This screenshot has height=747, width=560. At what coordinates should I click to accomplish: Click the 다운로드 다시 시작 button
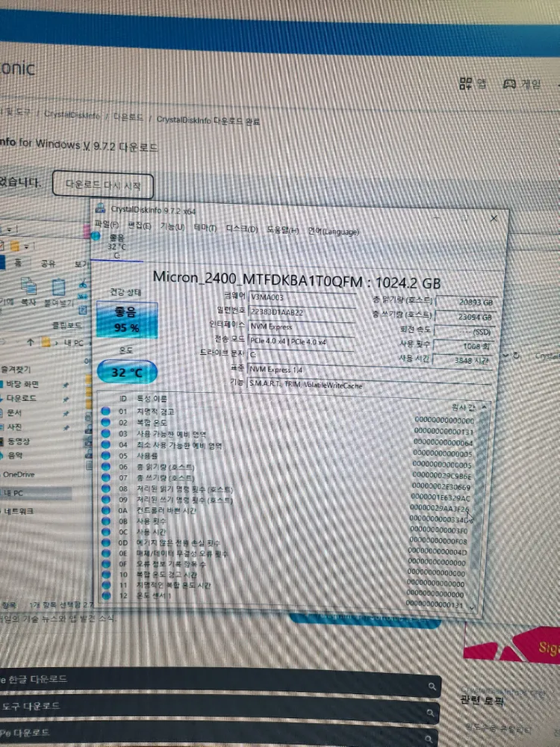click(x=103, y=185)
